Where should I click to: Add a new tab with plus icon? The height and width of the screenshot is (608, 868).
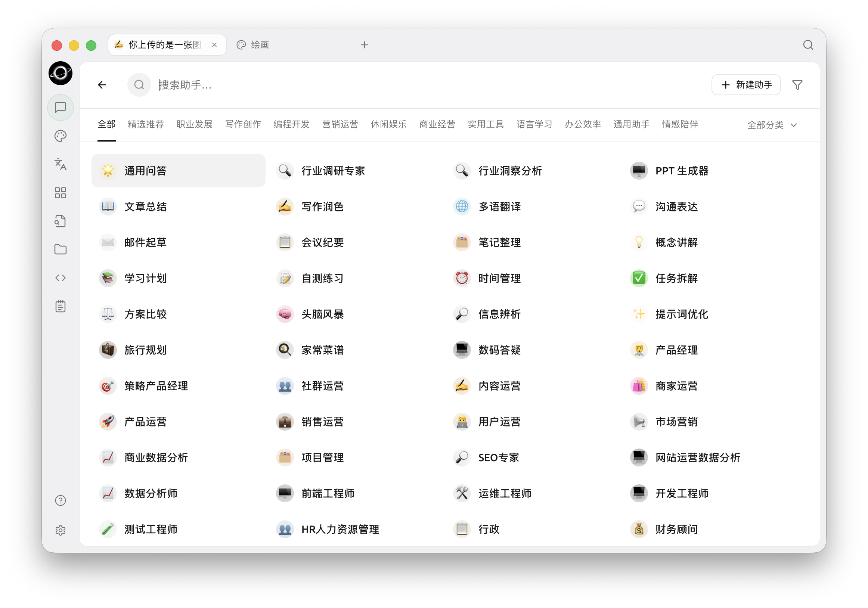[x=365, y=45]
